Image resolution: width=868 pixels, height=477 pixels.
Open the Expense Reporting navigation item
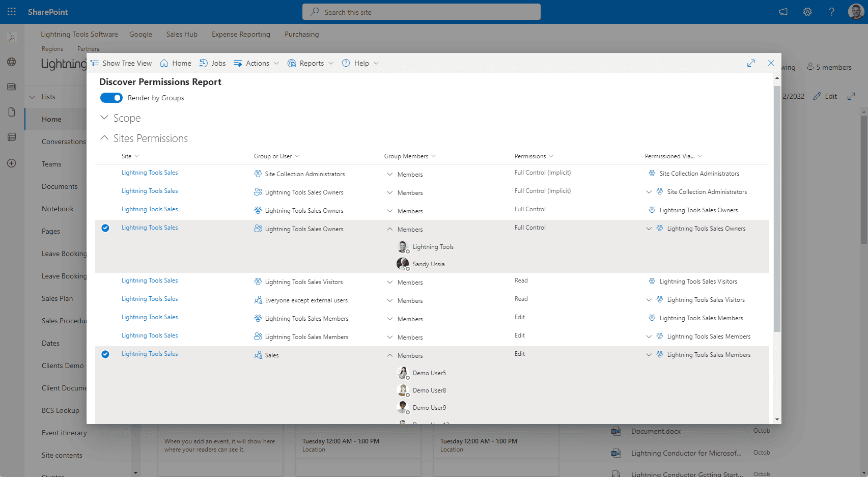(241, 34)
